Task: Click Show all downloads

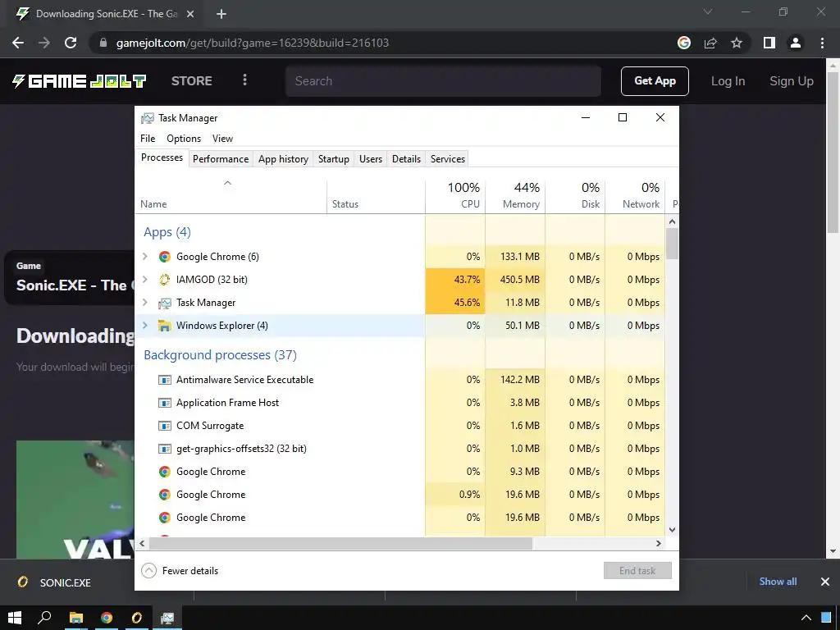Action: coord(778,582)
